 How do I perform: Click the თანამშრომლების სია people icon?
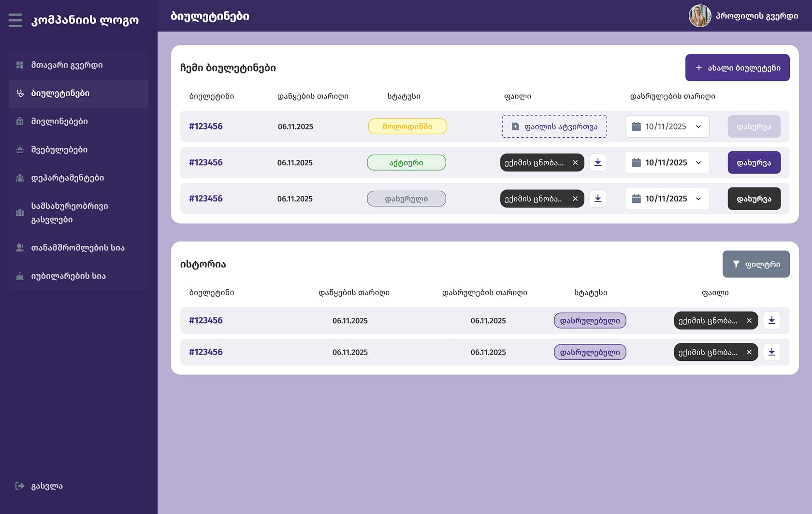[20, 247]
